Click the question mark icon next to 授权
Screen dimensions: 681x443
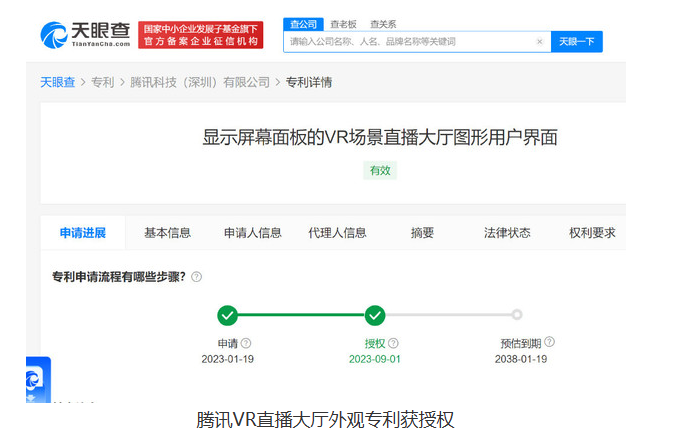(393, 343)
